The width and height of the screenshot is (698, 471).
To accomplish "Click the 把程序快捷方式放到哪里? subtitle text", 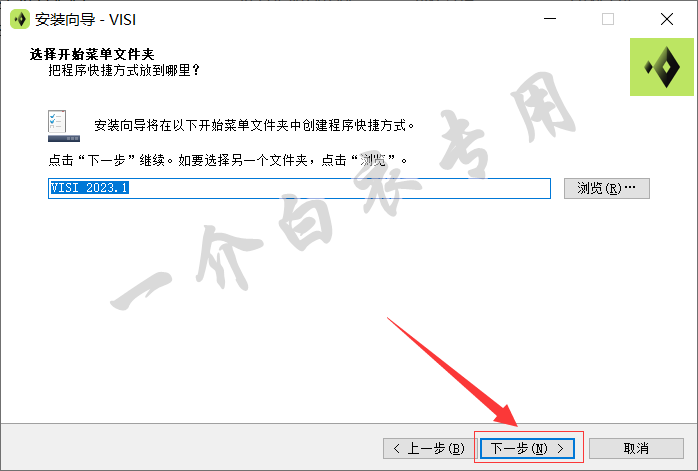I will (124, 70).
